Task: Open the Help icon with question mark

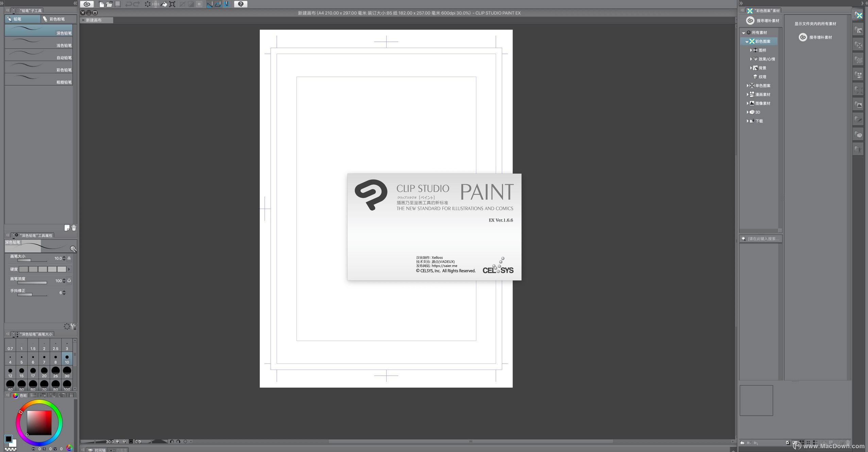Action: pos(241,4)
